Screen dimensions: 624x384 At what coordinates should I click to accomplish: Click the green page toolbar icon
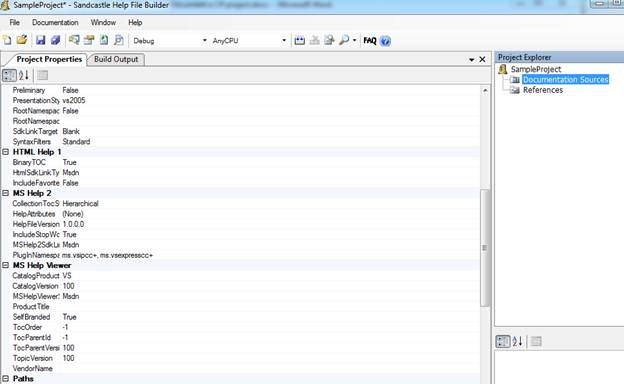click(104, 40)
